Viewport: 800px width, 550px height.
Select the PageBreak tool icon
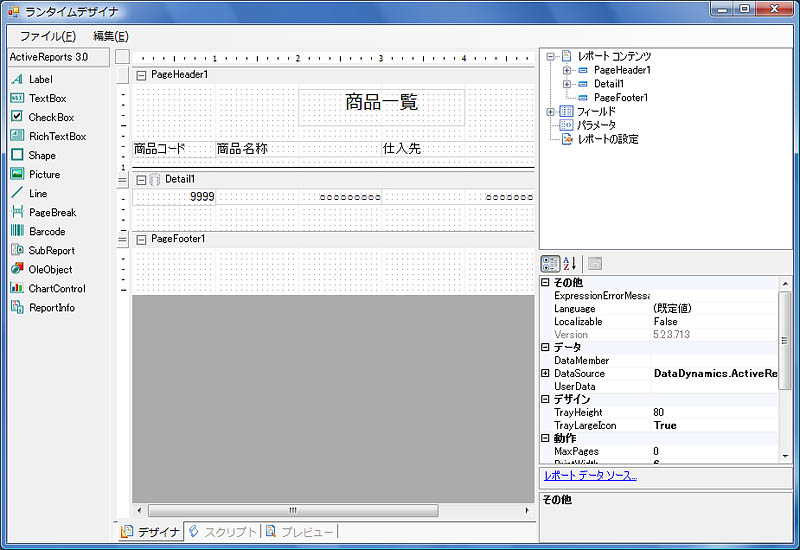17,212
